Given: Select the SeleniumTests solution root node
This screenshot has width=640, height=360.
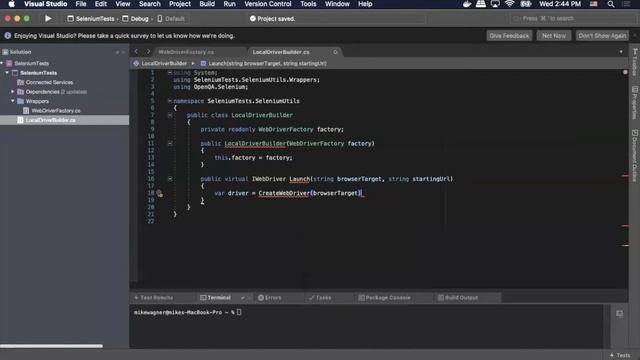Looking at the screenshot, I should [x=31, y=63].
